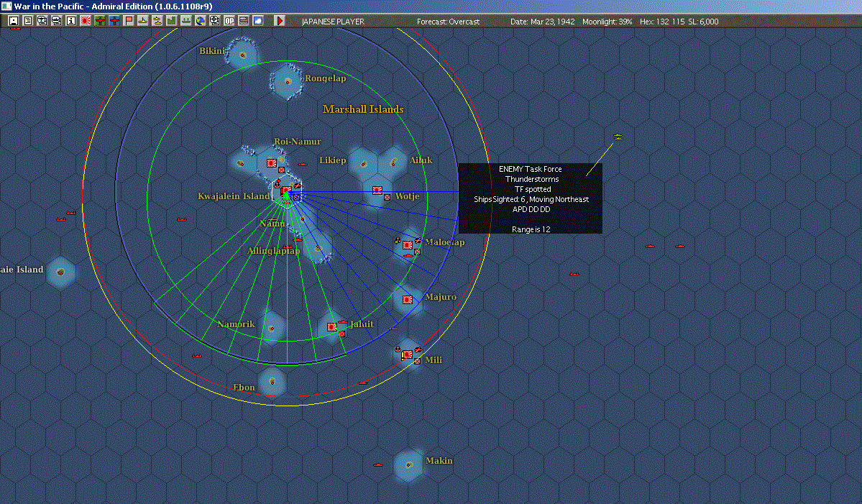Click the Bikini atoll dot
Image resolution: width=862 pixels, height=504 pixels.
[x=242, y=55]
